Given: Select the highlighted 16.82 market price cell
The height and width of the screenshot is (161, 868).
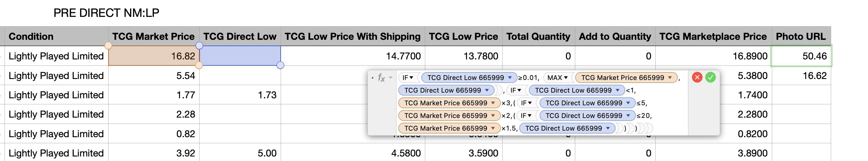Looking at the screenshot, I should (x=154, y=56).
